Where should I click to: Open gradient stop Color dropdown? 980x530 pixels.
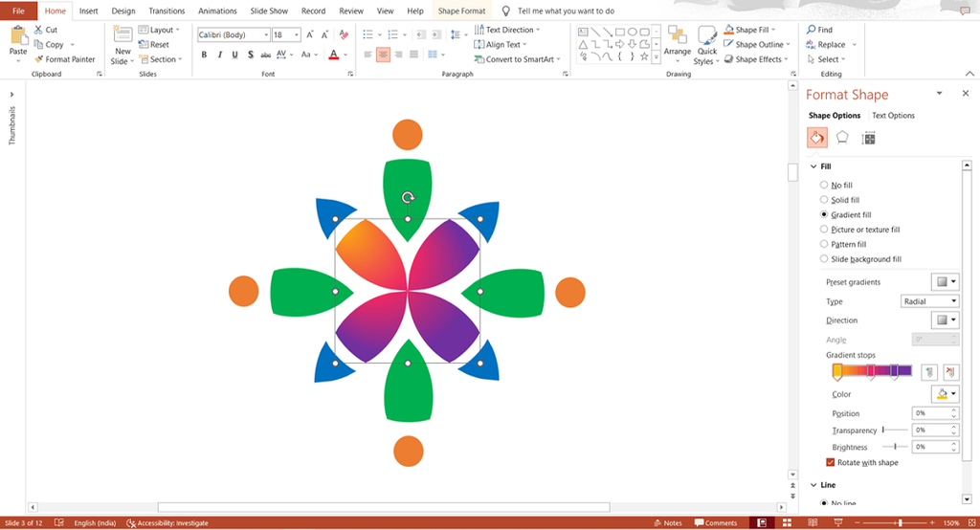(945, 394)
